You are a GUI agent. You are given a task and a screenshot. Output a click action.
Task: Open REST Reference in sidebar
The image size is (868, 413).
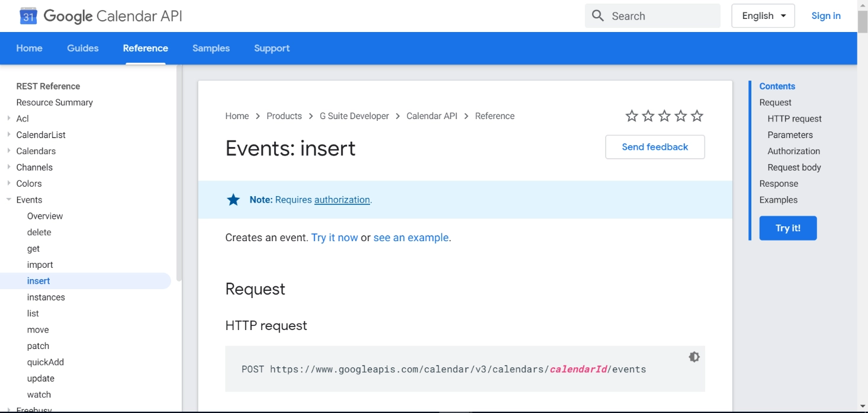[48, 86]
